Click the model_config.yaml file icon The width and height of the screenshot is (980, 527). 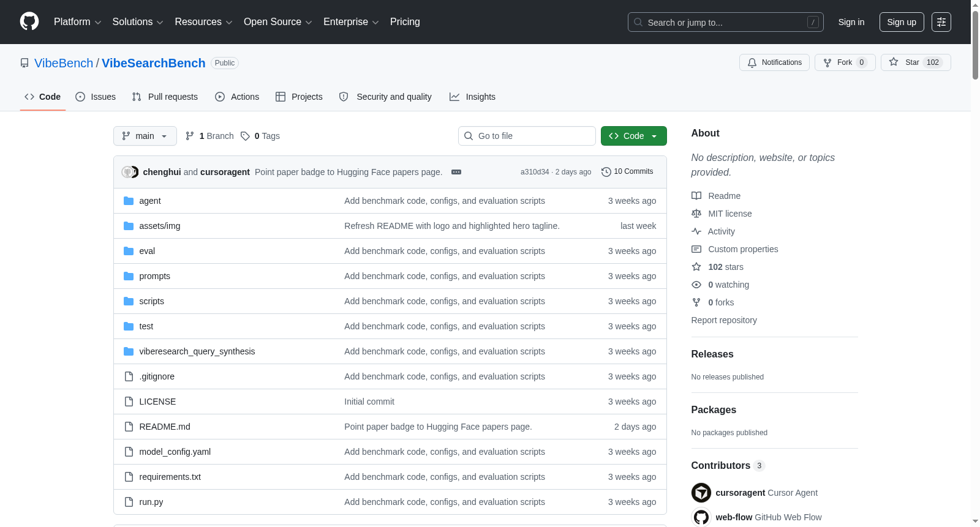pos(129,452)
